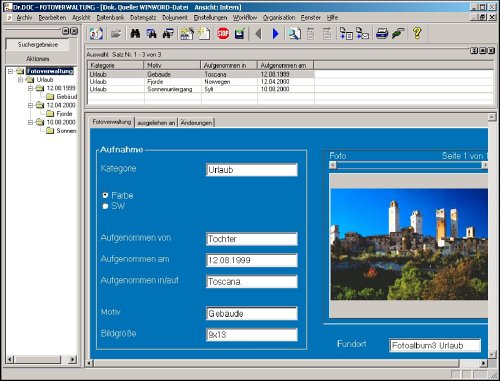Click the 'Aufgenommen in/auf' Toscana field

252,282
